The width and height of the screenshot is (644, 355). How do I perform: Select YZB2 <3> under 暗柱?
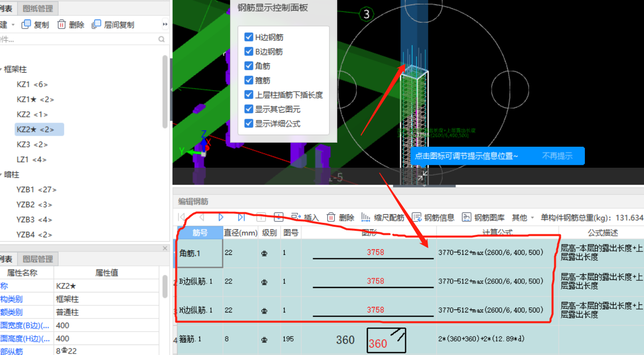pyautogui.click(x=34, y=205)
